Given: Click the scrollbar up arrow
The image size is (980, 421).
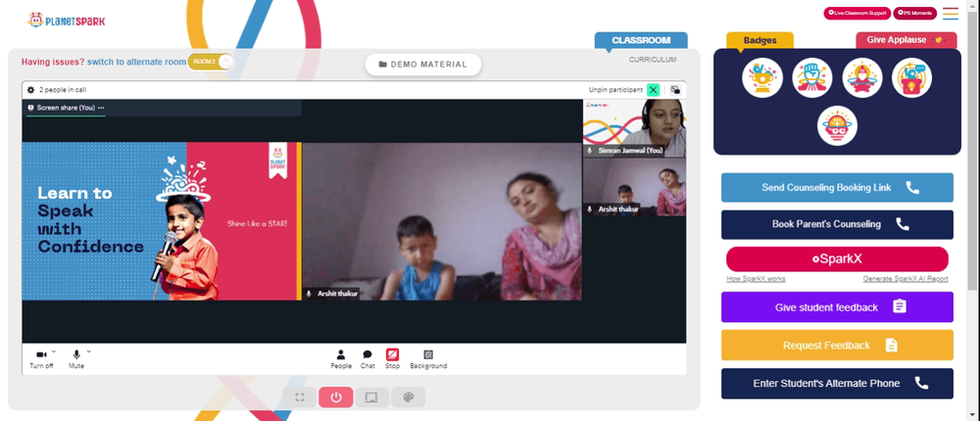Looking at the screenshot, I should pos(974,5).
